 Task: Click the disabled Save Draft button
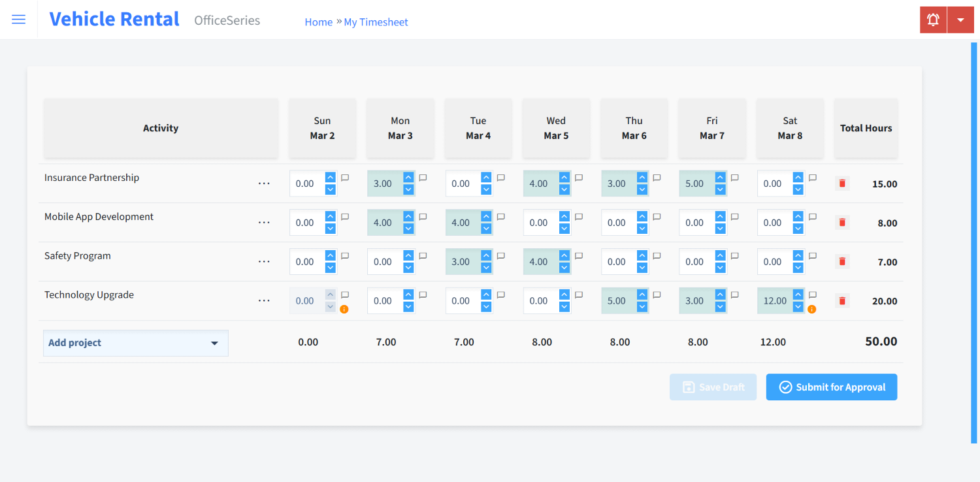click(713, 387)
